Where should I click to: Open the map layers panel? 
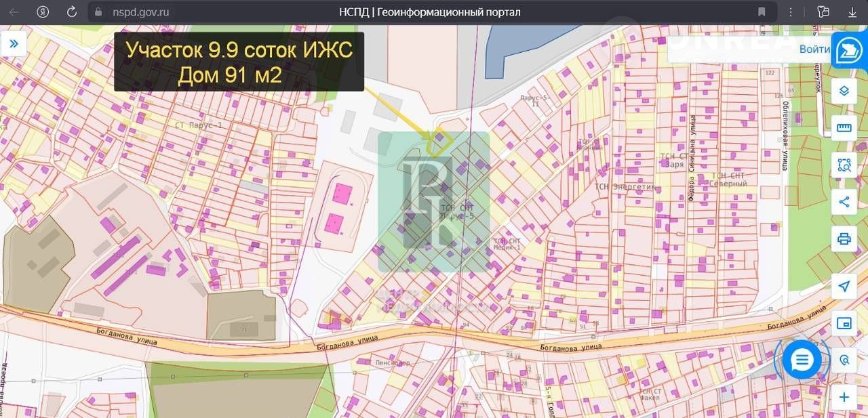[844, 91]
